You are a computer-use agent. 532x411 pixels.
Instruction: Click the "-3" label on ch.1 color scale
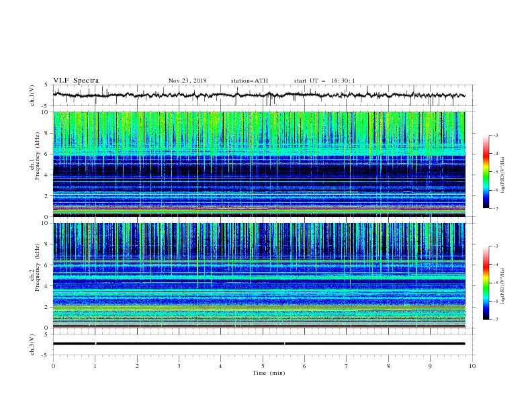point(496,135)
